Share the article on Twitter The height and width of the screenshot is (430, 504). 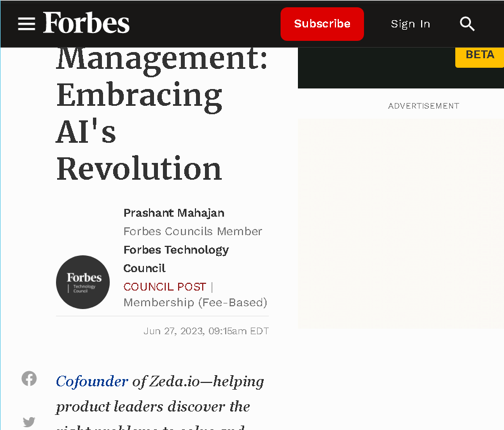point(29,422)
